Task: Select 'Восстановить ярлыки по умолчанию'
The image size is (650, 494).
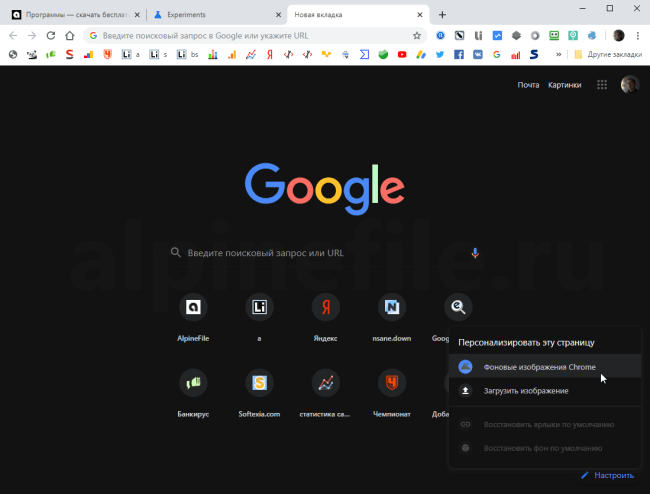Action: (x=545, y=424)
